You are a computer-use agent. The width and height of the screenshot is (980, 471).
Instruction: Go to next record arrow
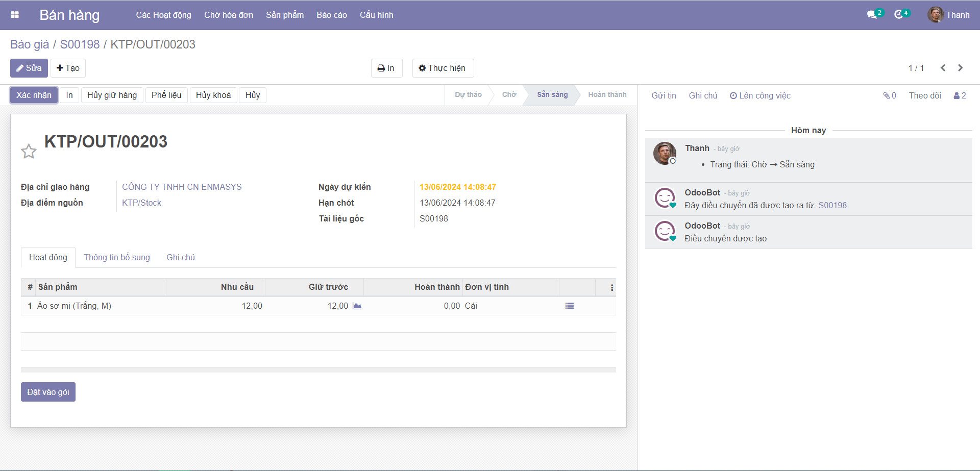(960, 68)
